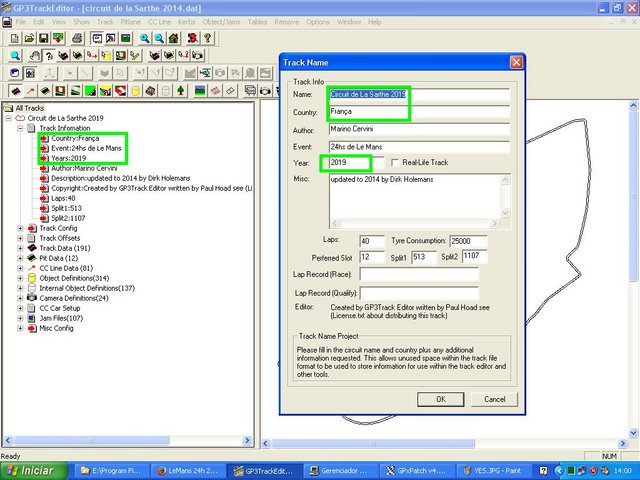Expand the CC Line Data (81) node
The height and width of the screenshot is (480, 640).
[x=20, y=268]
